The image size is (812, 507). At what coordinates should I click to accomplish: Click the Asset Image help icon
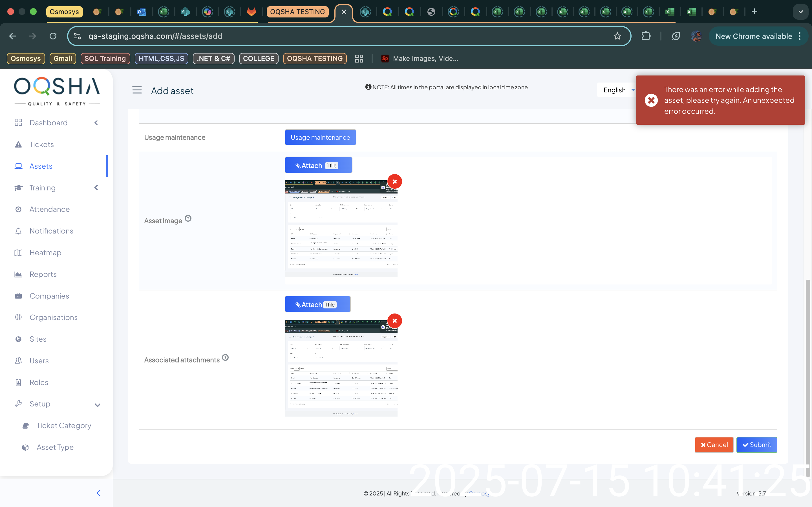pyautogui.click(x=188, y=218)
